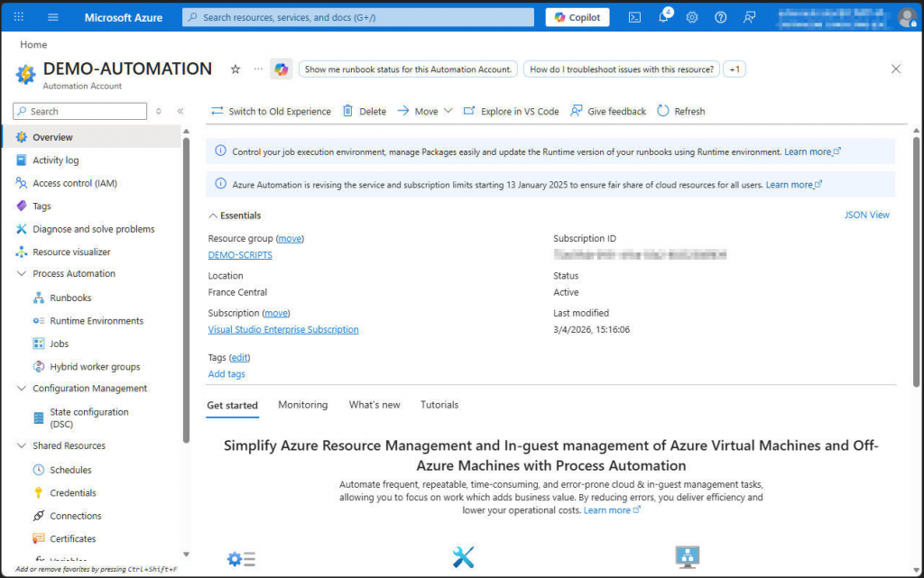
Task: Open the notifications bell with 4 alerts
Action: pos(663,16)
